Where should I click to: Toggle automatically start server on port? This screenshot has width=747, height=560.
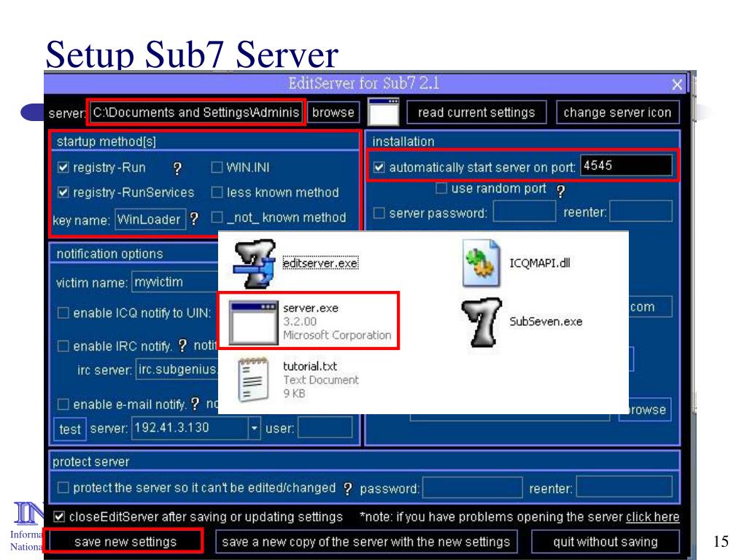pos(379,167)
